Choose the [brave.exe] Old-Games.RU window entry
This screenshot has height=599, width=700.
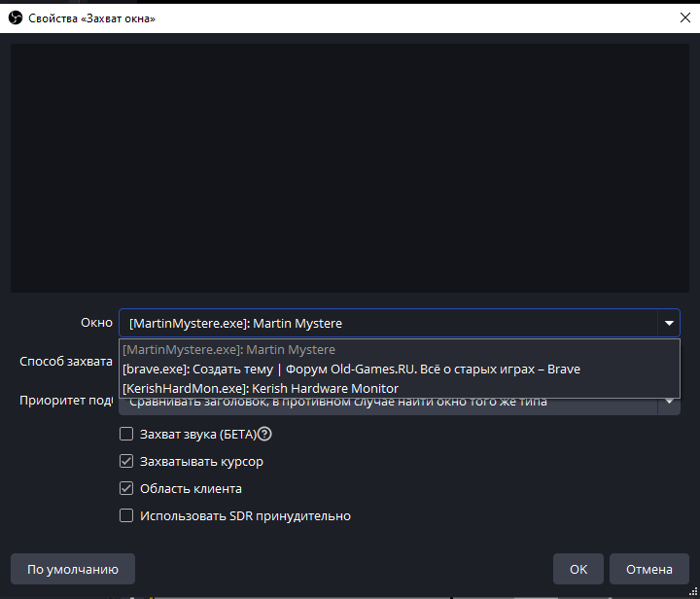[351, 369]
